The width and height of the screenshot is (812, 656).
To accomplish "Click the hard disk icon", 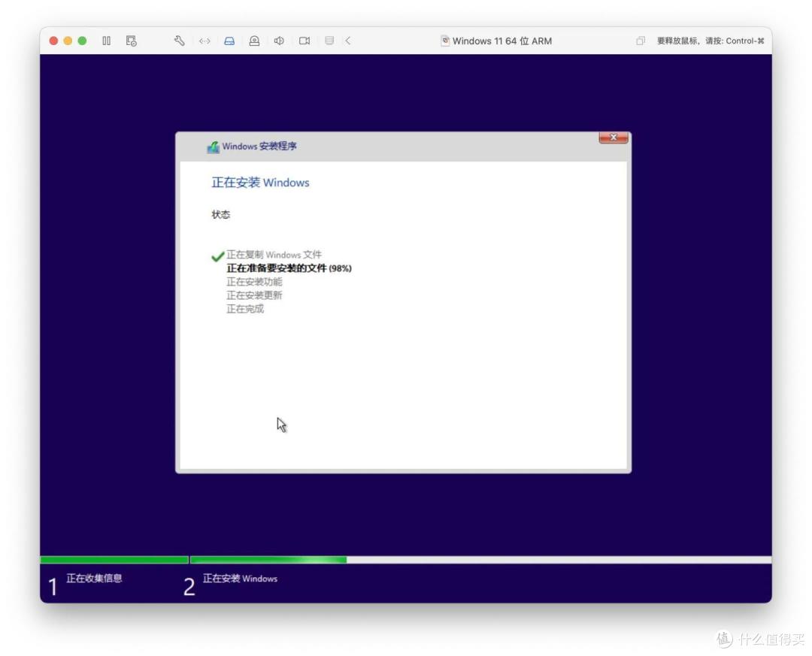I will click(x=229, y=41).
